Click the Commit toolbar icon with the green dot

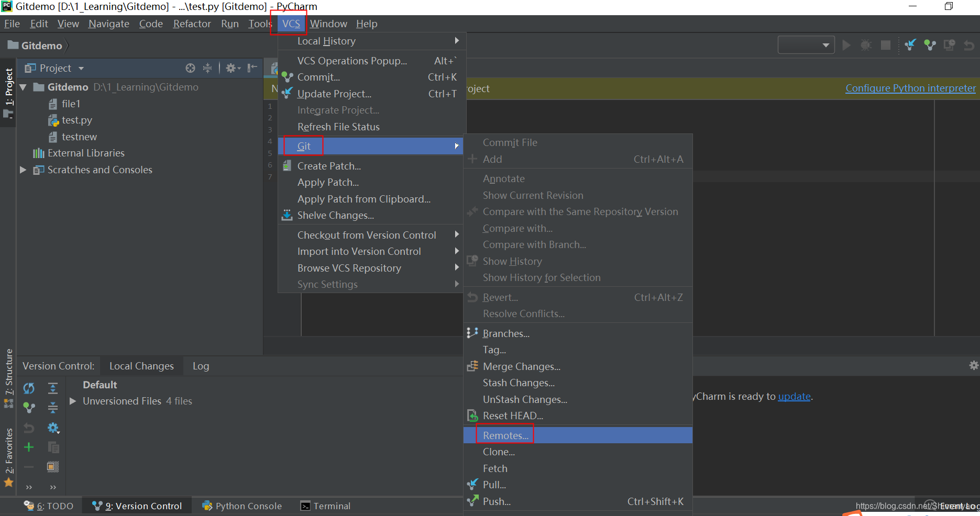pyautogui.click(x=930, y=46)
